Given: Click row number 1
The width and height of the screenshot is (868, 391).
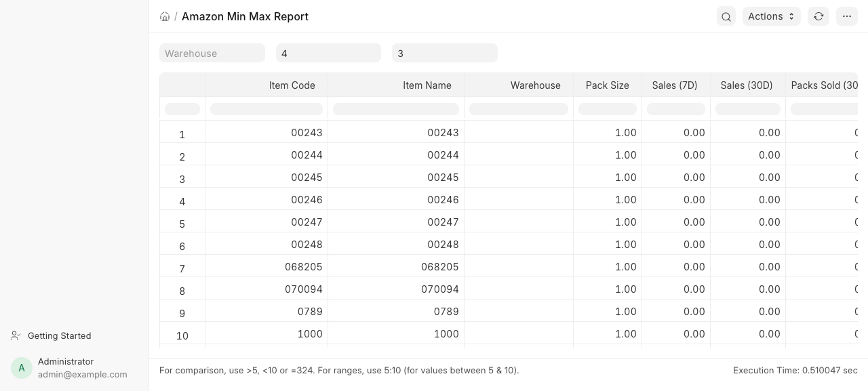Looking at the screenshot, I should click(x=182, y=134).
